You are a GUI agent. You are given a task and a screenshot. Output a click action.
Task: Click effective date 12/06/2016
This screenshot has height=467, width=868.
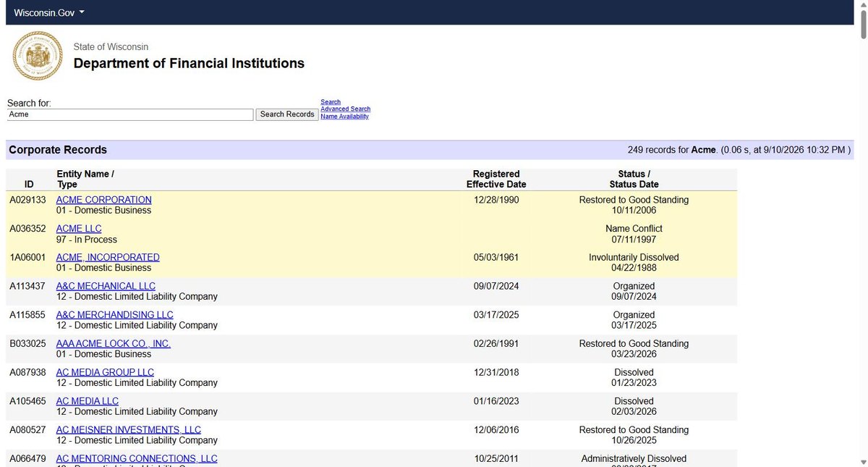point(496,430)
